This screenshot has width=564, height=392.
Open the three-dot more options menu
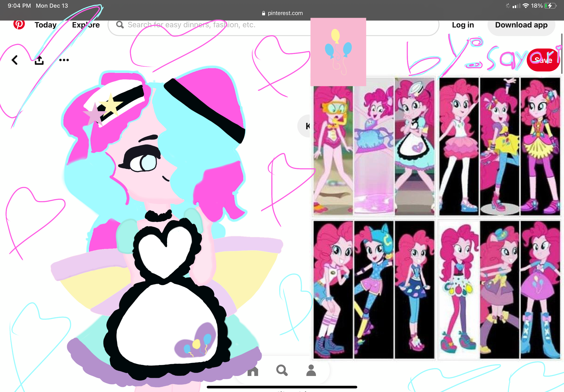(64, 60)
